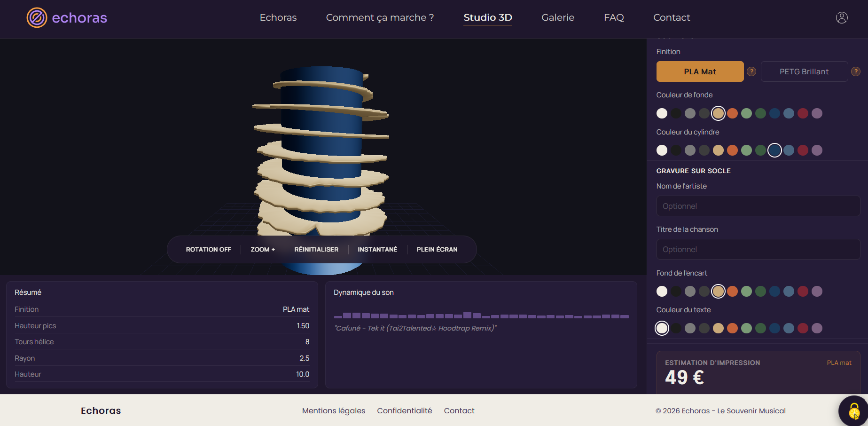868x426 pixels.
Task: Open the help icon beside PLA Mat
Action: [x=751, y=71]
